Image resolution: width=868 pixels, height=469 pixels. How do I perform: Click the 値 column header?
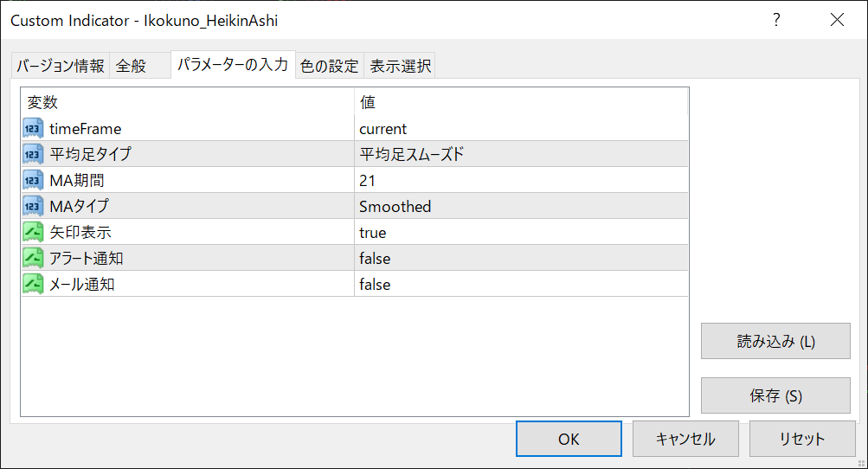pos(368,102)
